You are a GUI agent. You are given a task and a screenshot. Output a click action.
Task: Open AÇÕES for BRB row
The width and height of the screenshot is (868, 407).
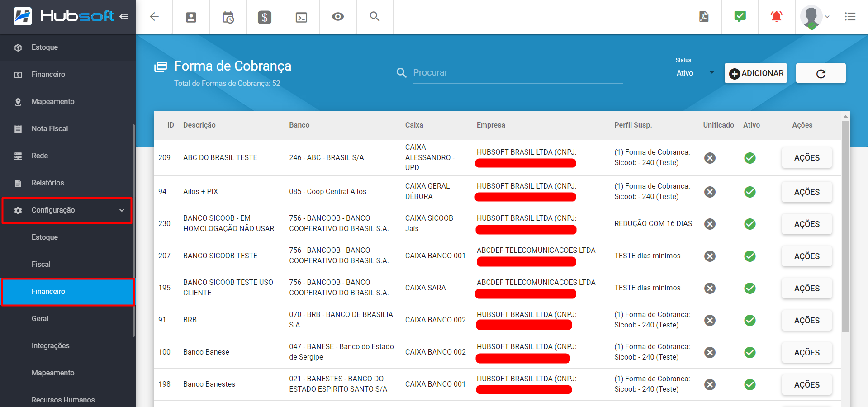[x=807, y=321]
